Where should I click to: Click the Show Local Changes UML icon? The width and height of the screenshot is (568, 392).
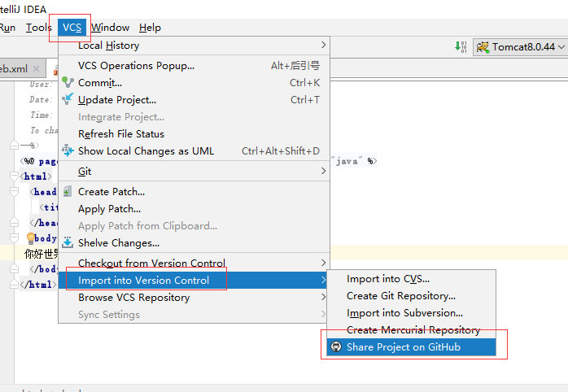pyautogui.click(x=68, y=151)
